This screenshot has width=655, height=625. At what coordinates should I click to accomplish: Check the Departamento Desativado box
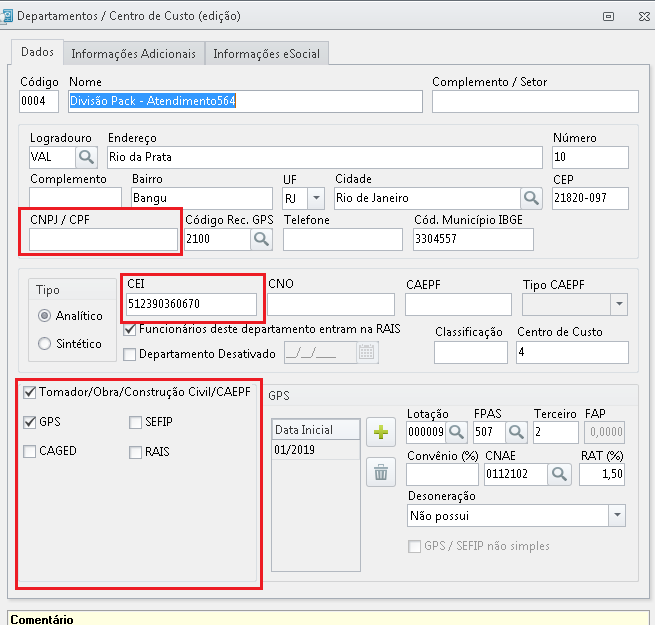(129, 354)
